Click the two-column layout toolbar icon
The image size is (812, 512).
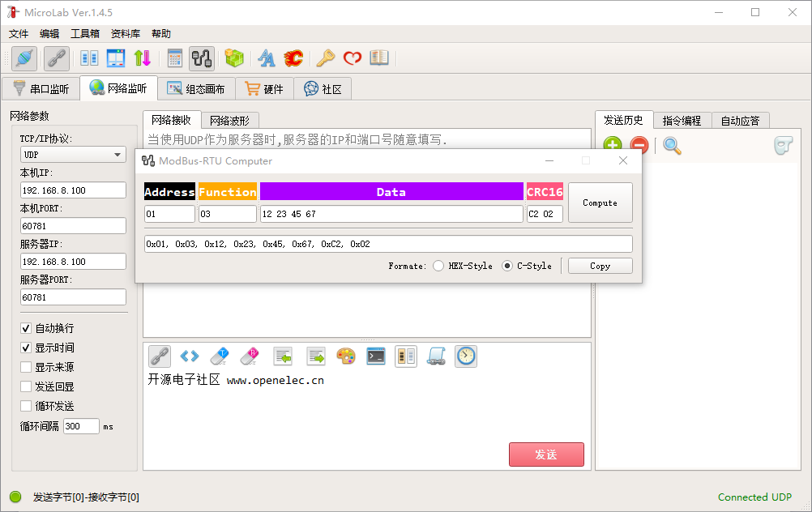tap(90, 58)
